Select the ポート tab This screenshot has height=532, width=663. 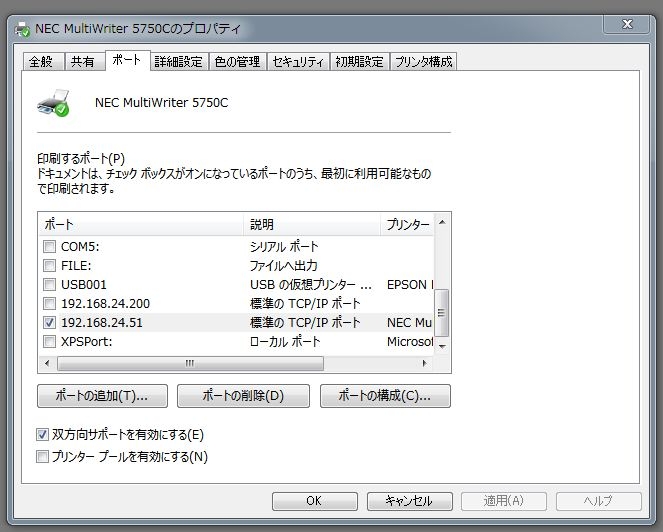pos(126,60)
